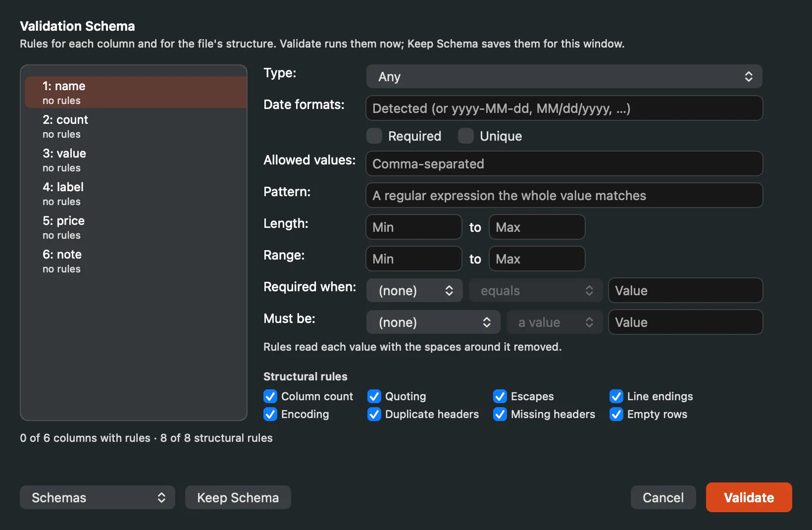Select column 2: count in the list
Image resolution: width=812 pixels, height=530 pixels.
[x=136, y=126]
